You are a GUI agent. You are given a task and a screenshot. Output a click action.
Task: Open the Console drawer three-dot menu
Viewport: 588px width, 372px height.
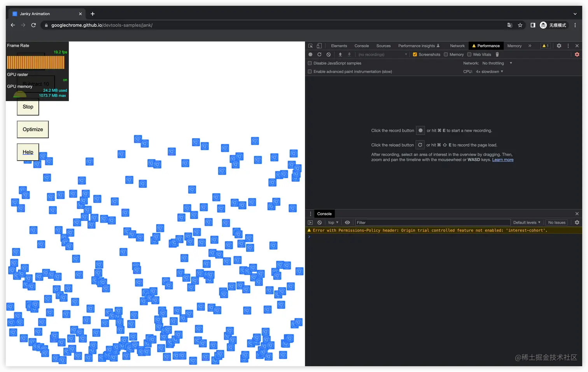(x=310, y=214)
